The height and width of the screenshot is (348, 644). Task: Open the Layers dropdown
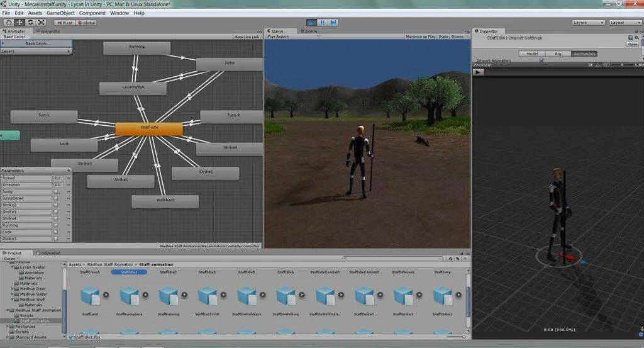(589, 23)
